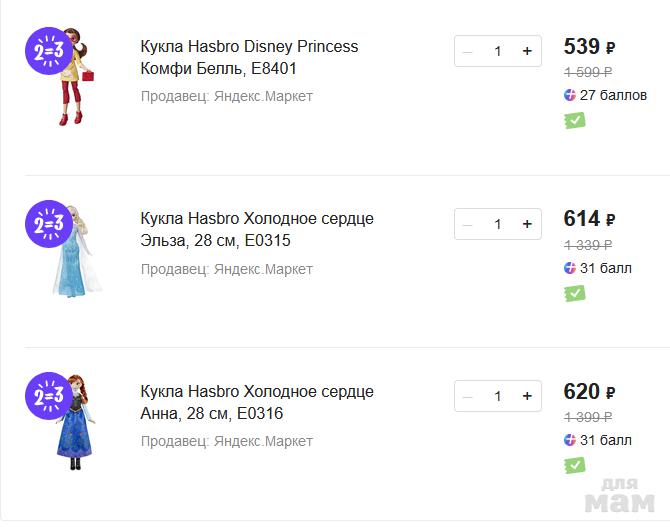Decrease quantity of Комфи Белль doll
Image resolution: width=670 pixels, height=527 pixels.
click(x=468, y=52)
